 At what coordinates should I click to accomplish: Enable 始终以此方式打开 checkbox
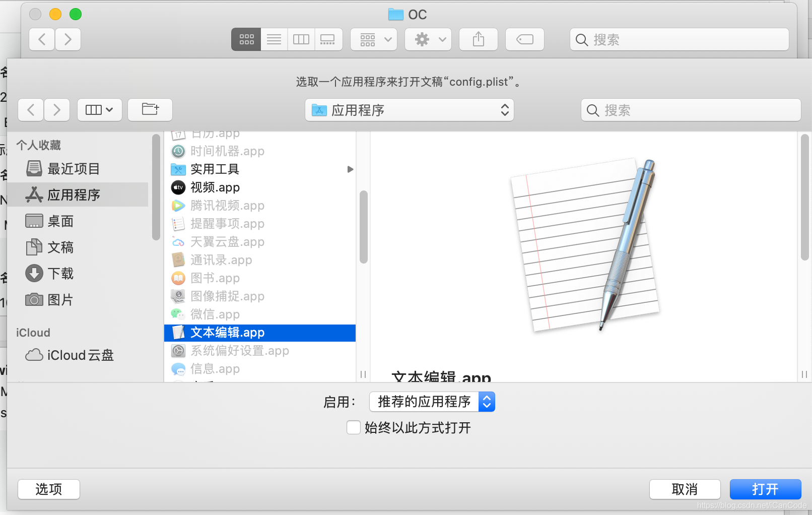point(354,427)
